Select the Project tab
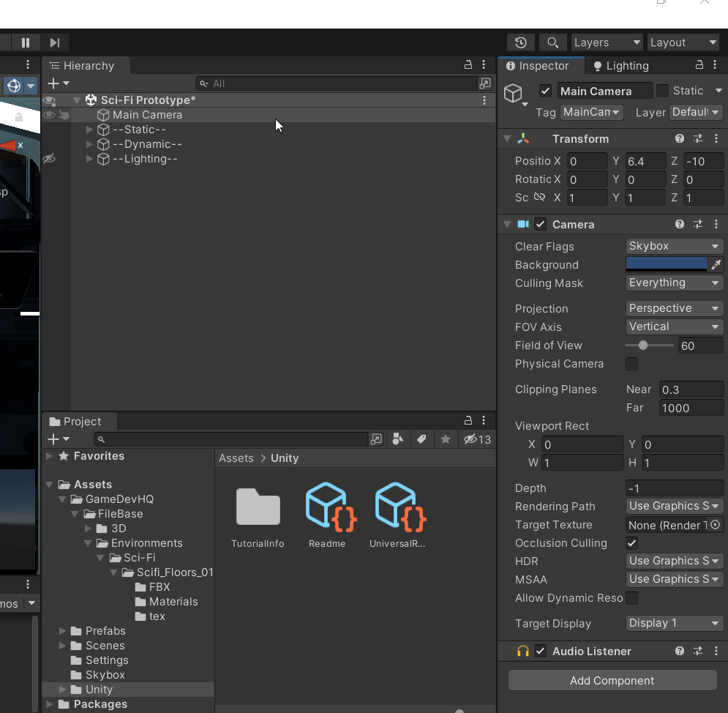This screenshot has height=713, width=728. pyautogui.click(x=75, y=422)
